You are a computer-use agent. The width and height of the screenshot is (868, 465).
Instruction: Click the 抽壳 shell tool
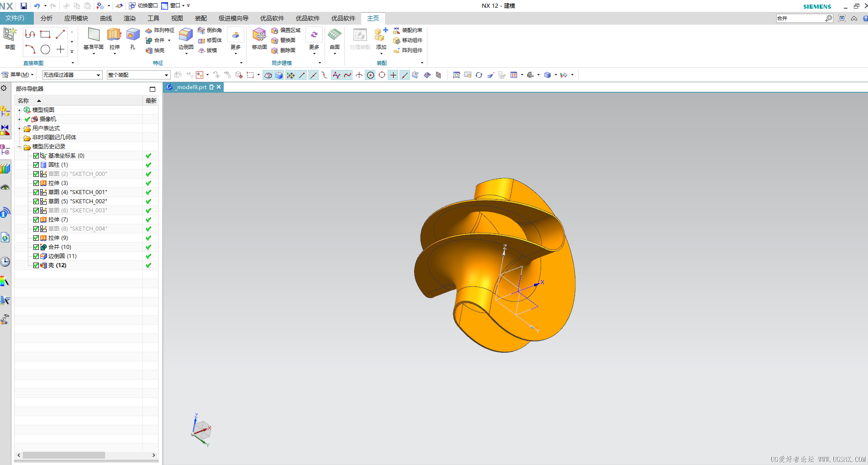[155, 50]
